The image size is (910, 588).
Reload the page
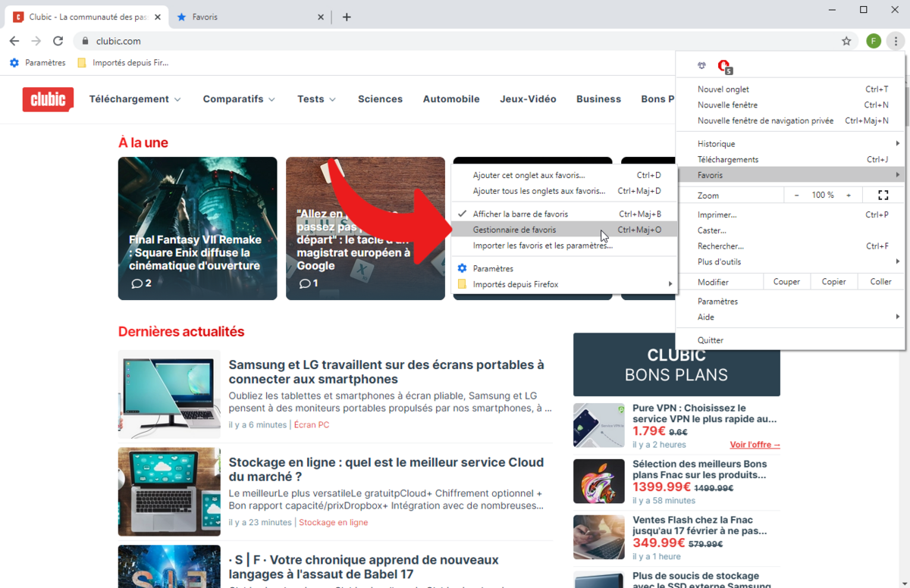[58, 41]
